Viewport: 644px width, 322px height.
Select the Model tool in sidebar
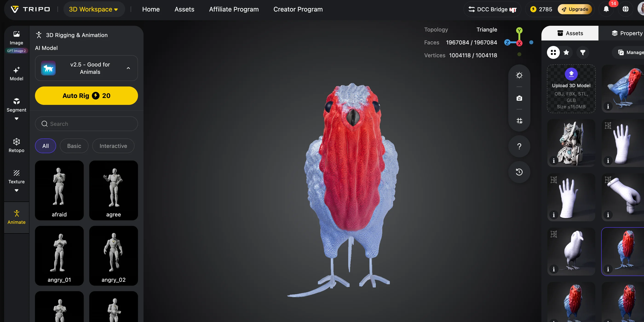point(17,74)
